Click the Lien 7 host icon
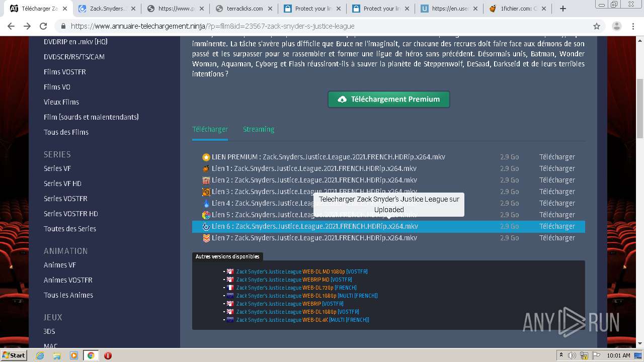644x362 pixels. (206, 238)
